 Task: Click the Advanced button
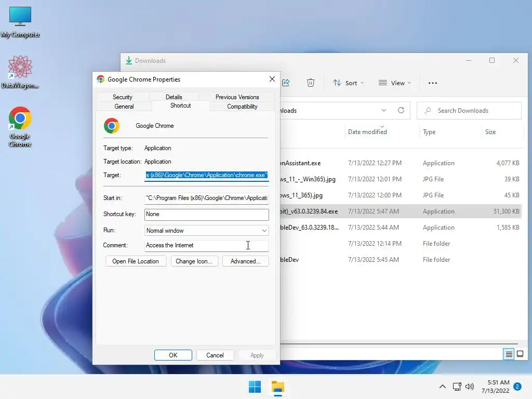click(246, 261)
